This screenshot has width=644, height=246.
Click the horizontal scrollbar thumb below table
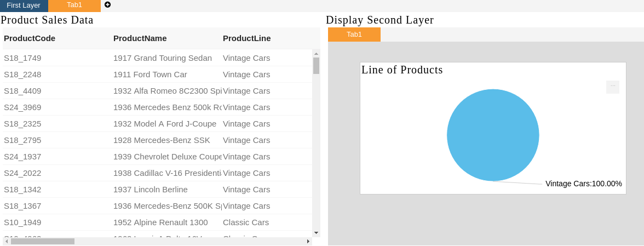coord(43,242)
